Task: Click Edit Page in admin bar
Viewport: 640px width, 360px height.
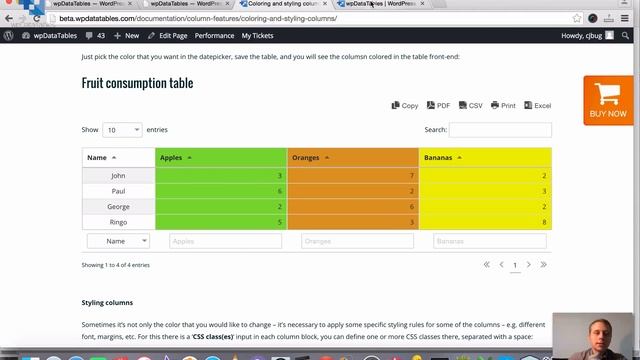Action: tap(168, 36)
